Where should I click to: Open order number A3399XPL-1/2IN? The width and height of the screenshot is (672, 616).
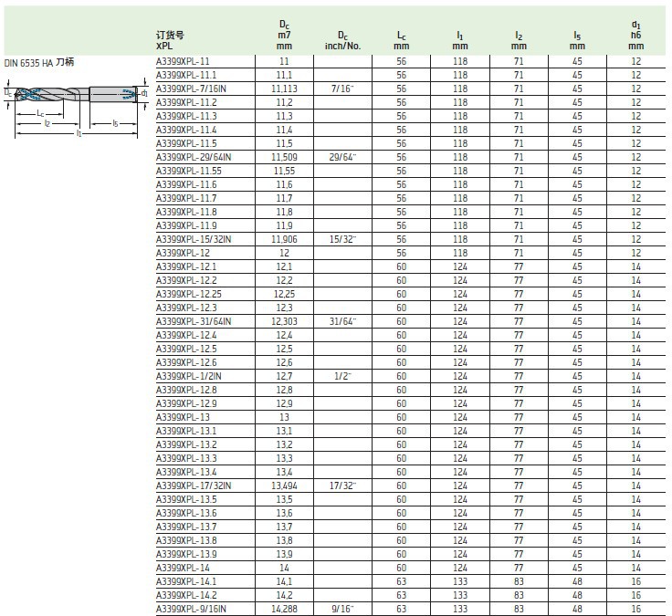coord(190,376)
